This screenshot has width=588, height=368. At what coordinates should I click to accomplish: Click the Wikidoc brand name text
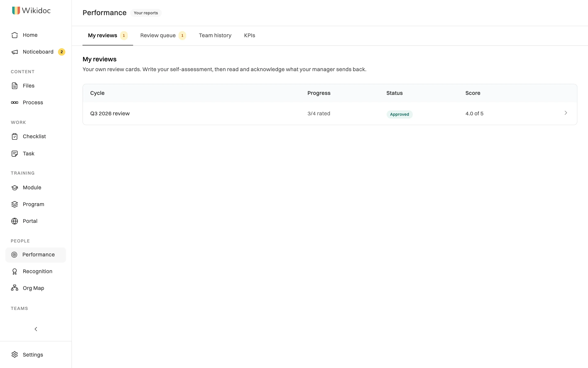(x=36, y=10)
